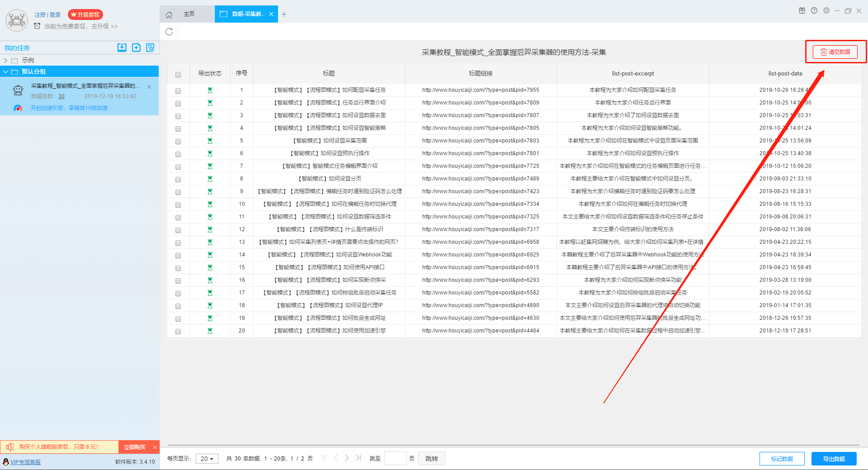Open a new tab with the plus

284,14
